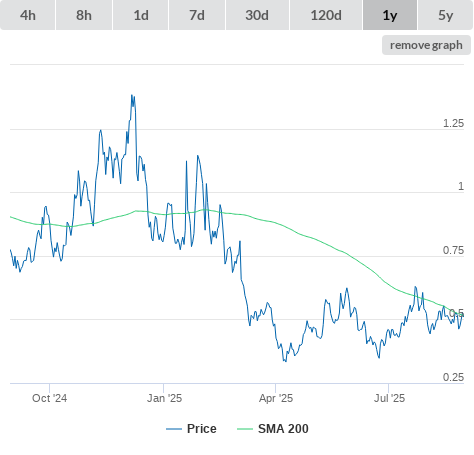Screen dimensions: 474x455
Task: Select the 4h time range tab
Action: pos(28,15)
